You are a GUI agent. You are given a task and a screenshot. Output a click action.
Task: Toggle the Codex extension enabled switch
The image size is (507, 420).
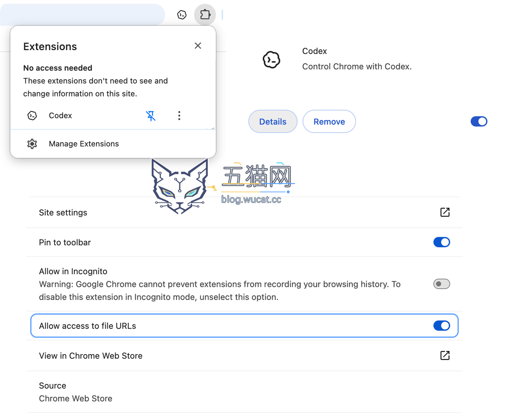pos(479,121)
